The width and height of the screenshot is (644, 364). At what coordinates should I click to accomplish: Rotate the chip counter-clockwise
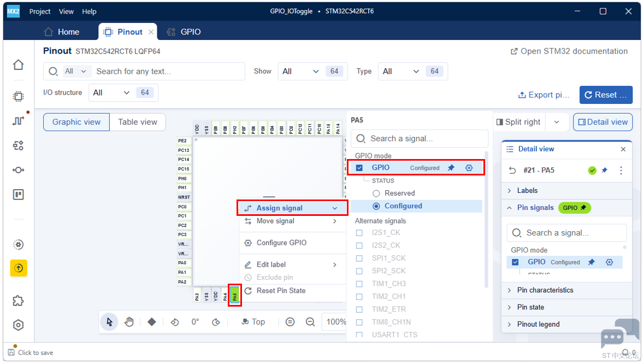pyautogui.click(x=175, y=322)
